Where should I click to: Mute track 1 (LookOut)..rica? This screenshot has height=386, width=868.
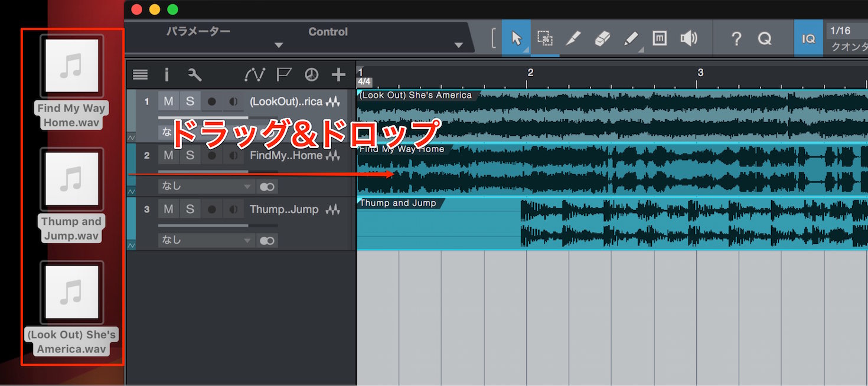point(169,102)
